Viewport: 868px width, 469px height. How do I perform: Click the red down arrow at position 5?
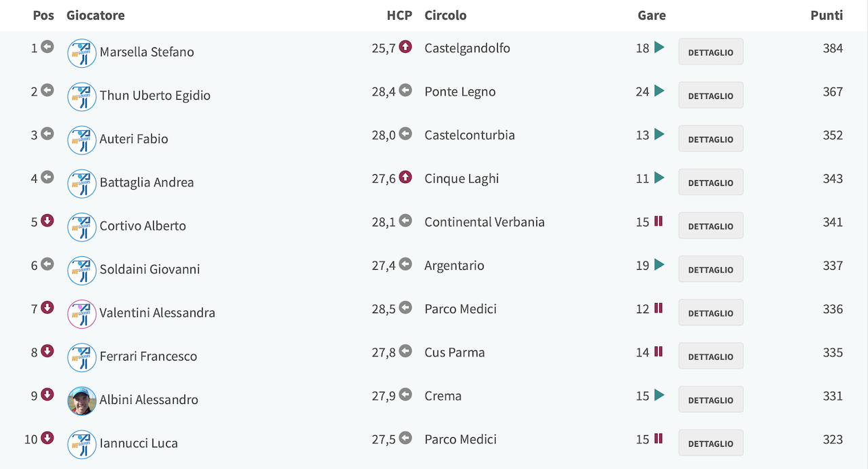point(47,220)
